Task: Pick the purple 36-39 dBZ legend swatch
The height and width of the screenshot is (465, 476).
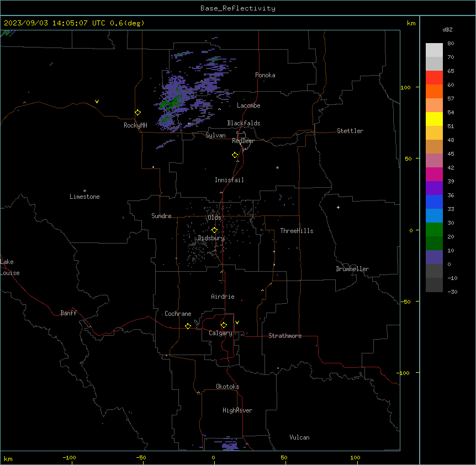Action: coord(434,188)
